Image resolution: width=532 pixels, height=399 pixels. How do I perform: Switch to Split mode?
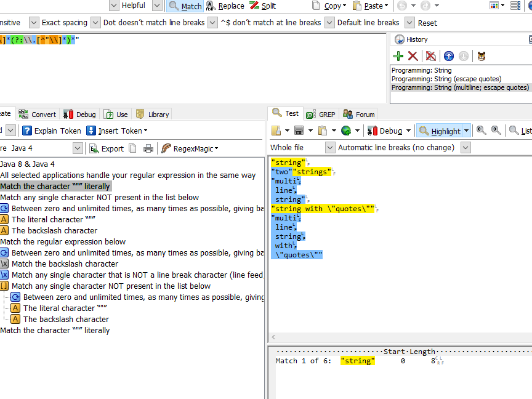263,6
